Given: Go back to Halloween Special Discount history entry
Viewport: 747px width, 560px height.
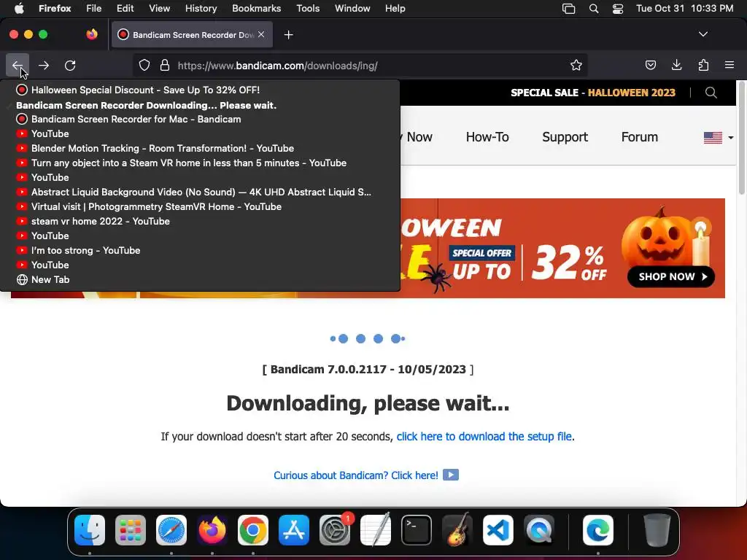Looking at the screenshot, I should point(200,90).
